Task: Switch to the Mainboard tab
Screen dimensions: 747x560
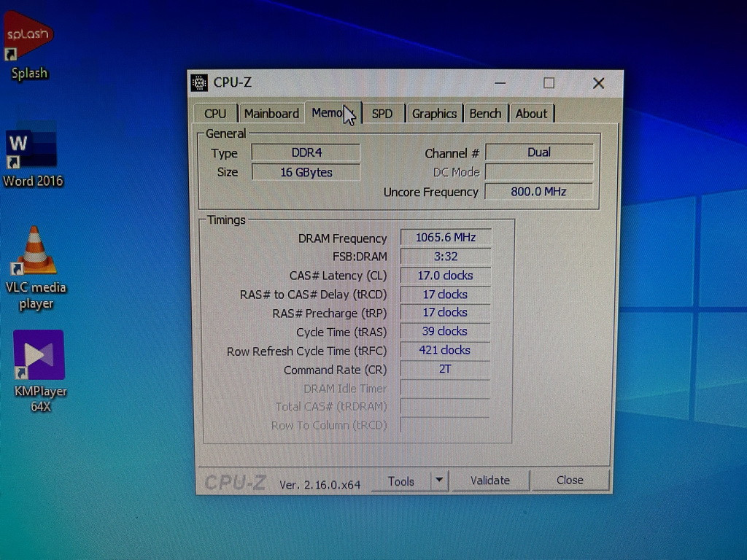Action: click(271, 114)
